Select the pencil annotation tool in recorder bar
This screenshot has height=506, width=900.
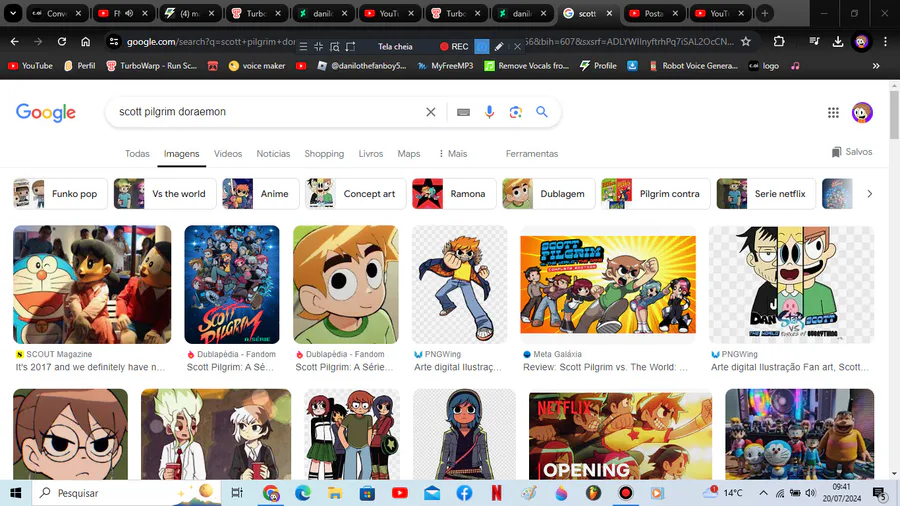click(x=499, y=46)
